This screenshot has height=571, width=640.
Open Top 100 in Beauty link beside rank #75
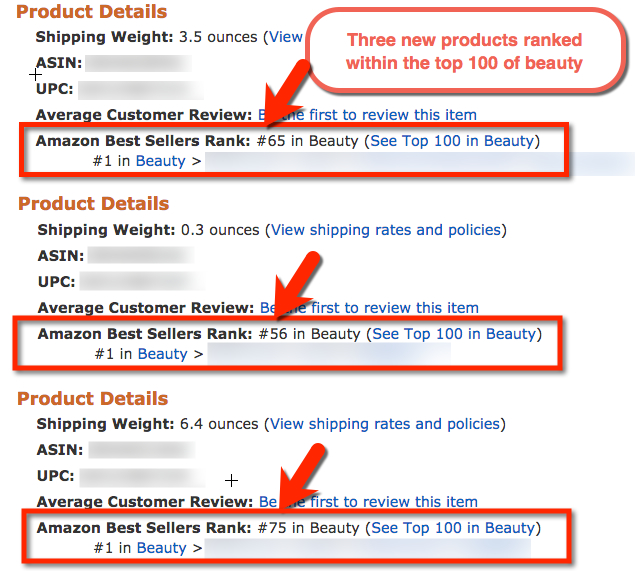pos(453,528)
